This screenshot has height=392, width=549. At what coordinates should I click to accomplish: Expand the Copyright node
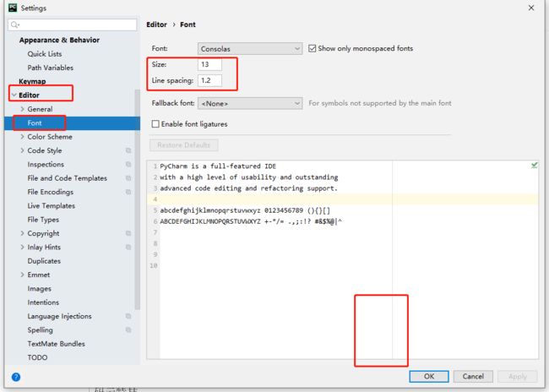point(23,233)
